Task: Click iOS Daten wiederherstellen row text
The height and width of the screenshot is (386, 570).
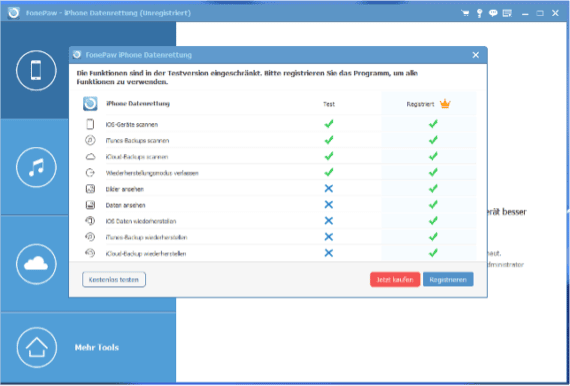Action: (141, 221)
